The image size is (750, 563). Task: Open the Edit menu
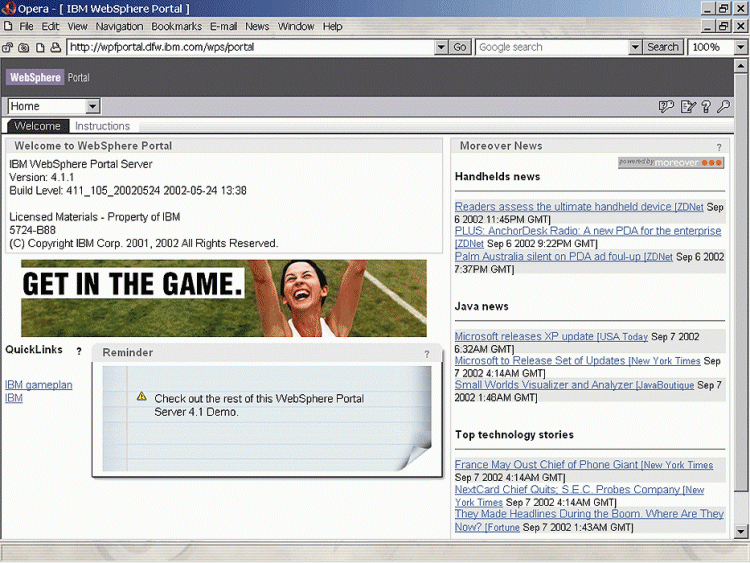[50, 26]
